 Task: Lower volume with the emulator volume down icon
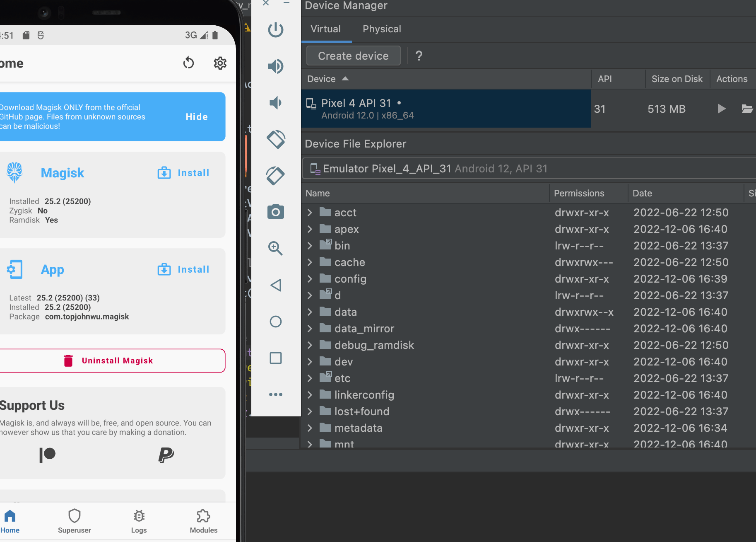[276, 102]
